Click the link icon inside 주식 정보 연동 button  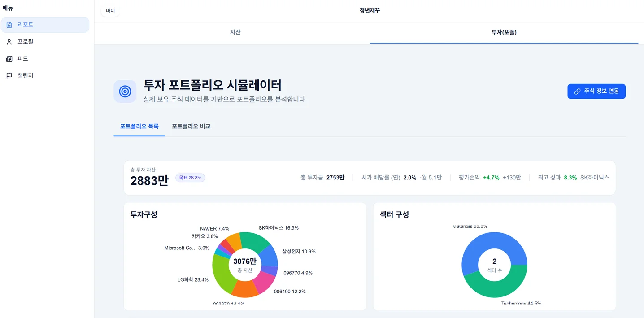point(577,91)
